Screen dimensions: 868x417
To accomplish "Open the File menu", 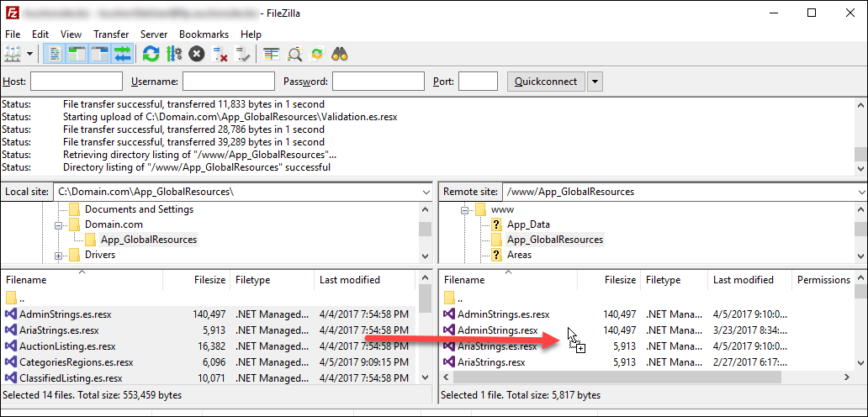I will pos(13,34).
